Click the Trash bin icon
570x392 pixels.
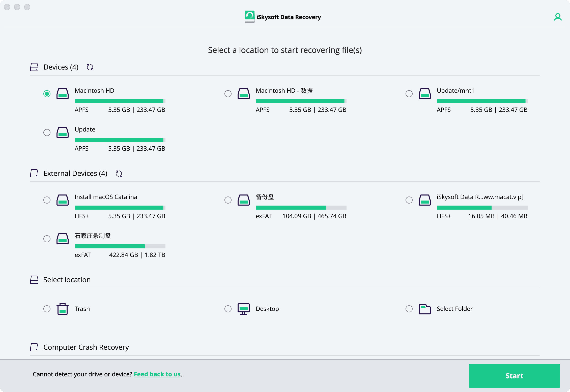[63, 309]
